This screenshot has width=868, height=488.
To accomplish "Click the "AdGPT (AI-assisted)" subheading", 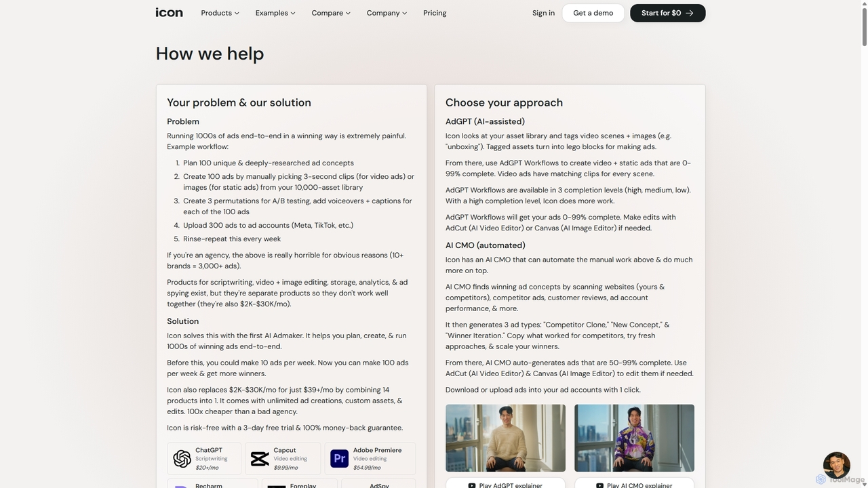I will point(485,121).
